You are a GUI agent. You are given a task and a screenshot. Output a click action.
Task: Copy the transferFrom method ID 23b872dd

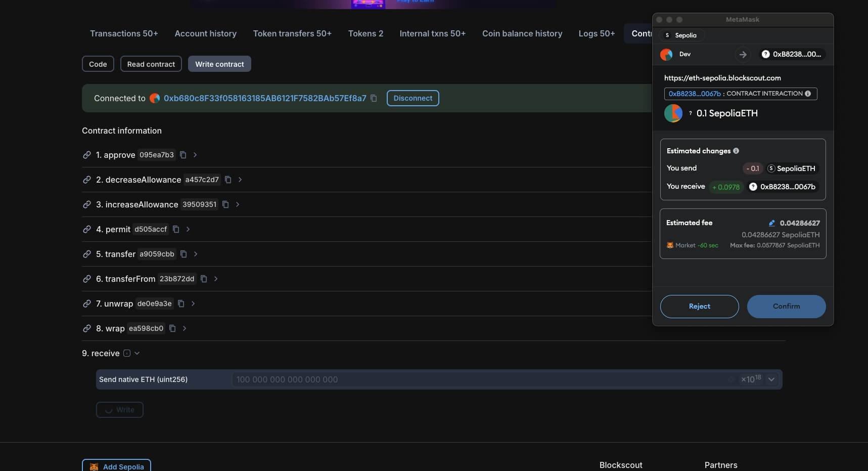(204, 279)
